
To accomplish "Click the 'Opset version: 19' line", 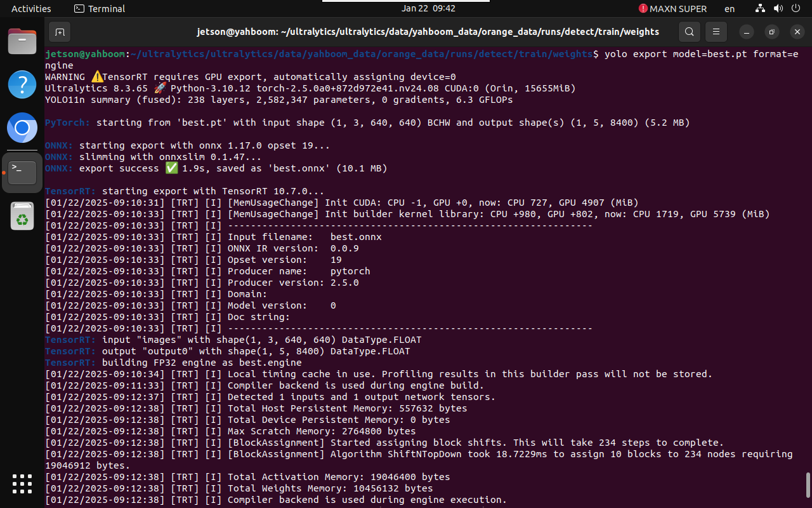I will pos(193,260).
